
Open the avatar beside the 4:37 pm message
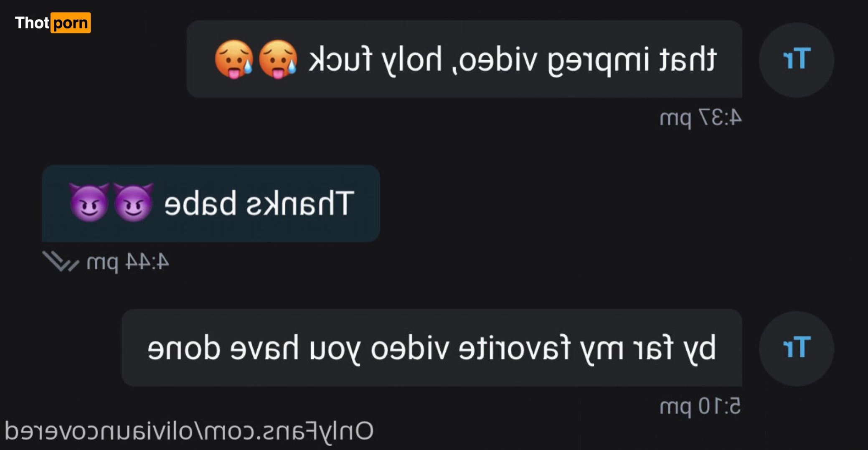point(796,60)
